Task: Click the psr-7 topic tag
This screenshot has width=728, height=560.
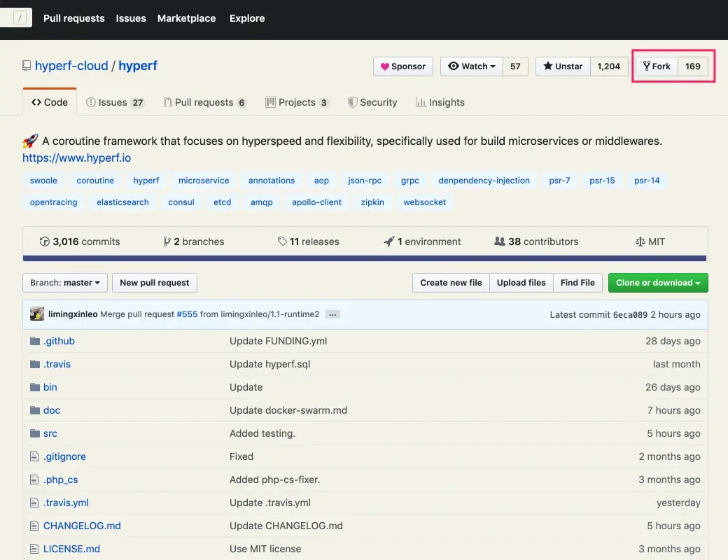Action: pyautogui.click(x=559, y=180)
